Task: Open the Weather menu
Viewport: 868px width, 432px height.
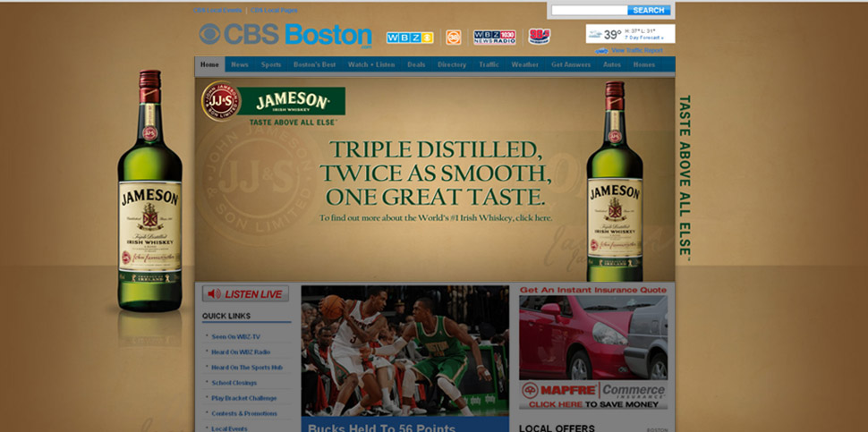Action: click(x=524, y=64)
